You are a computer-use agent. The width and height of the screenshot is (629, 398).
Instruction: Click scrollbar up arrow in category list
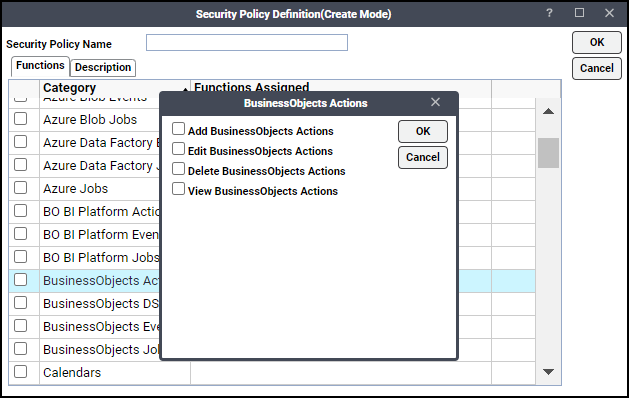tap(548, 112)
